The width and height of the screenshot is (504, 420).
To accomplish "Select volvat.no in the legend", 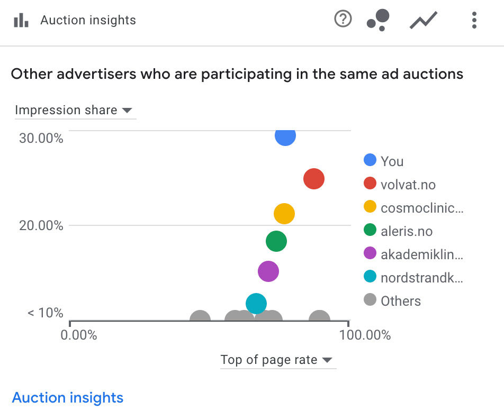I will (408, 185).
